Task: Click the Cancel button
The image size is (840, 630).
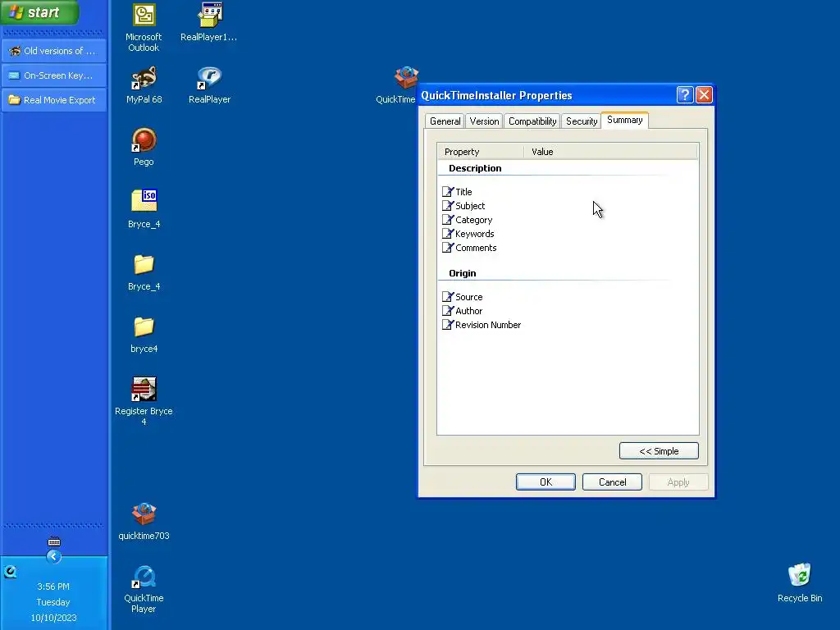Action: pyautogui.click(x=612, y=482)
